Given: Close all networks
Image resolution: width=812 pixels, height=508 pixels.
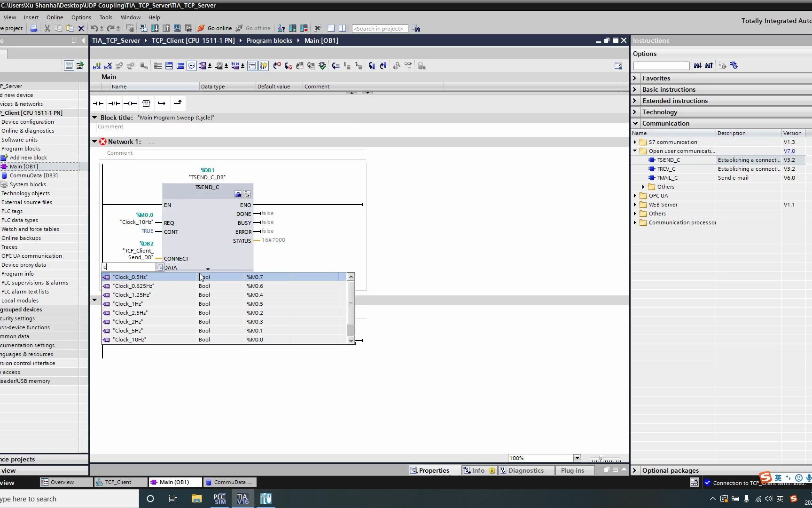Looking at the screenshot, I should (x=180, y=66).
